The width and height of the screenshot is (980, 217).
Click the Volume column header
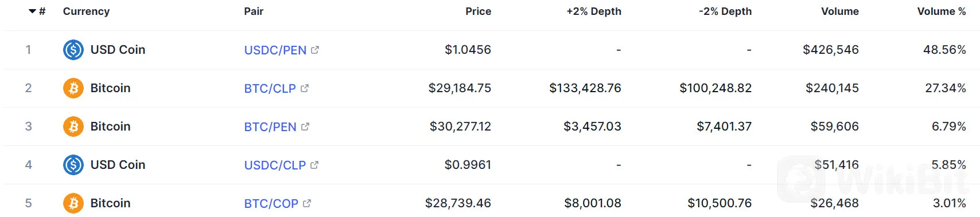(x=840, y=11)
